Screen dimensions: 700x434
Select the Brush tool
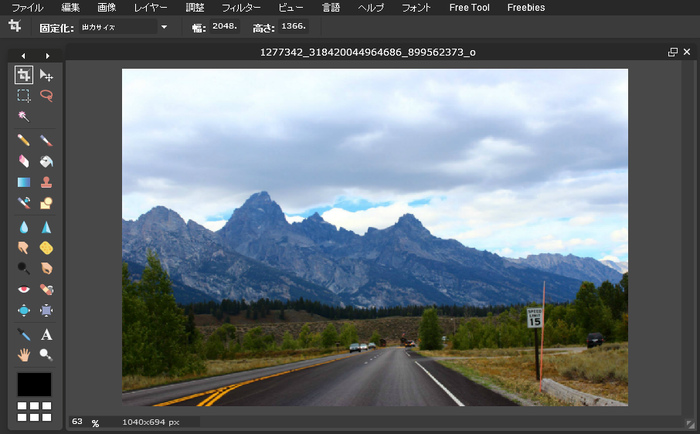click(x=46, y=140)
